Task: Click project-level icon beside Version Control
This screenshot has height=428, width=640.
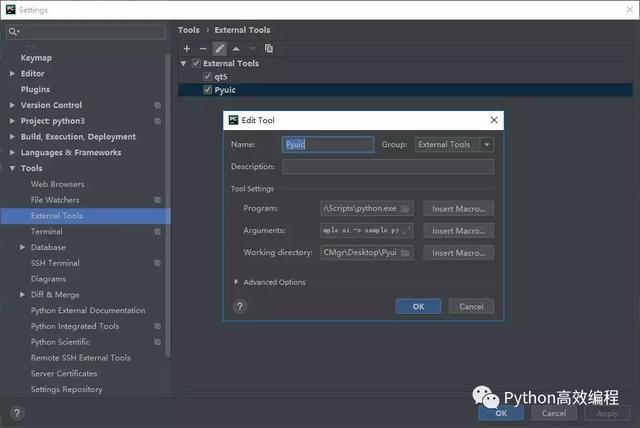Action: coord(157,105)
